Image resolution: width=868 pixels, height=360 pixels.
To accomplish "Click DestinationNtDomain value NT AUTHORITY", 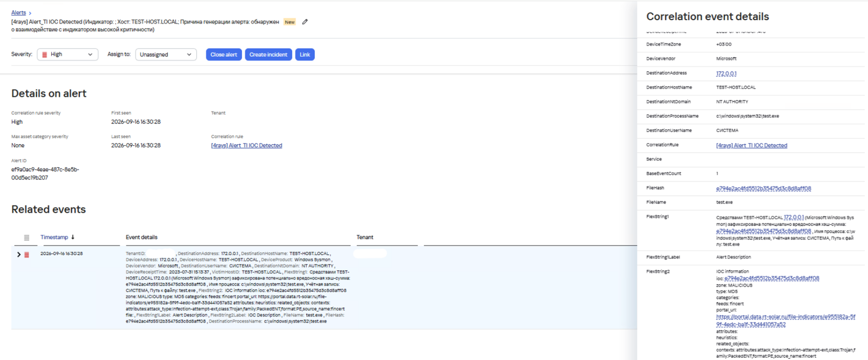I will [x=732, y=102].
